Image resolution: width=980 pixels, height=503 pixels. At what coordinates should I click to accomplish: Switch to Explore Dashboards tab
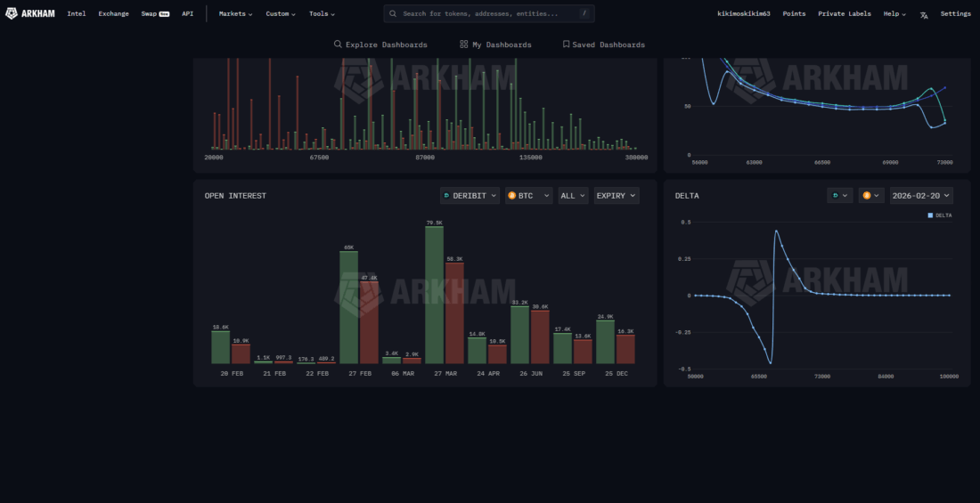380,45
